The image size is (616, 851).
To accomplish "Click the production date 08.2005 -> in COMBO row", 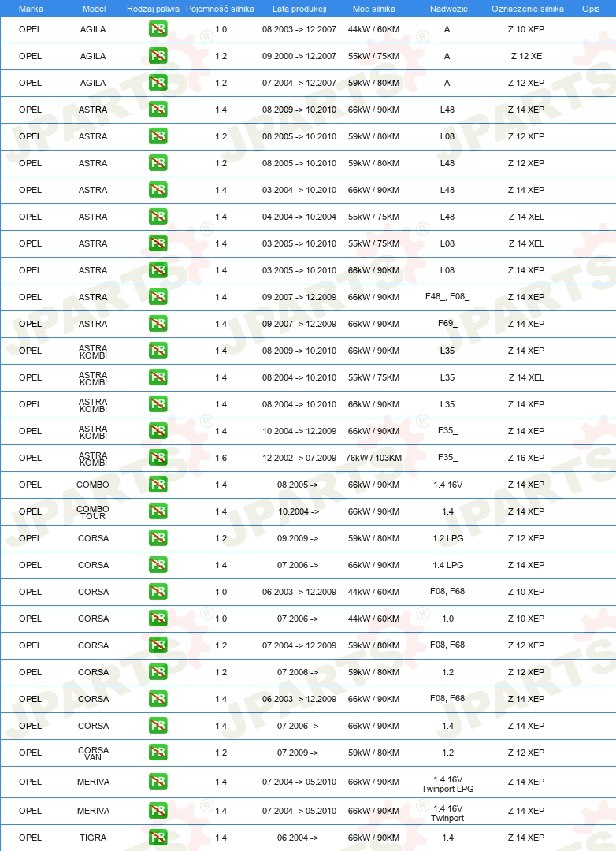I will coord(298,485).
